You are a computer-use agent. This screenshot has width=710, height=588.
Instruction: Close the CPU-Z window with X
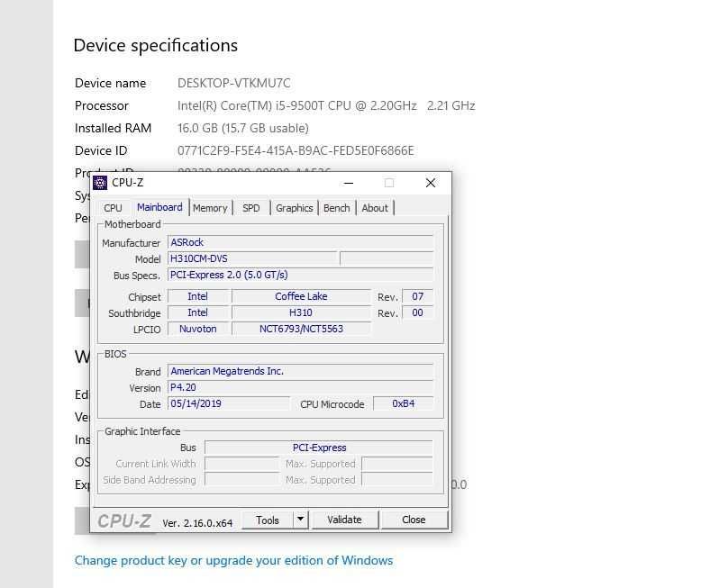[431, 183]
